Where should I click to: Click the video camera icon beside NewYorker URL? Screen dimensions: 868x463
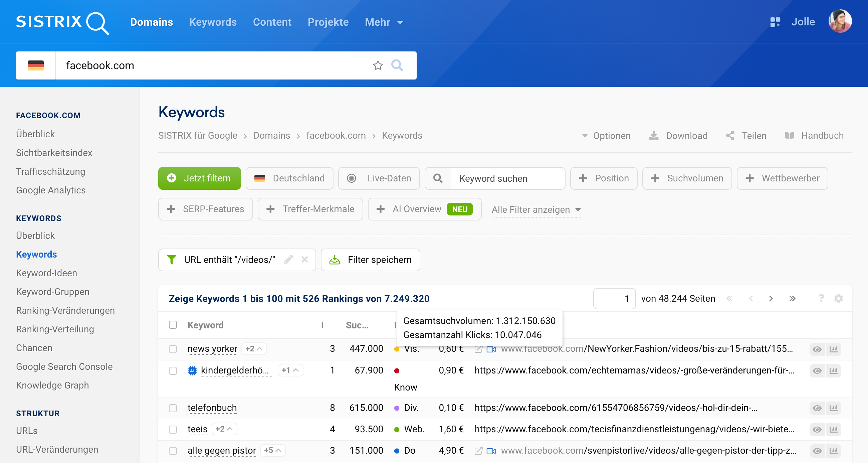pos(491,349)
